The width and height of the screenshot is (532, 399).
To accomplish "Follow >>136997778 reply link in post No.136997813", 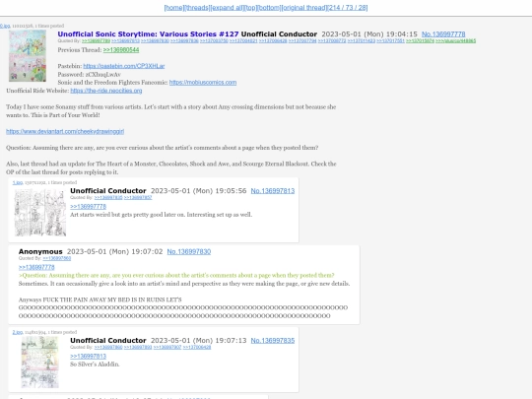I will click(89, 206).
